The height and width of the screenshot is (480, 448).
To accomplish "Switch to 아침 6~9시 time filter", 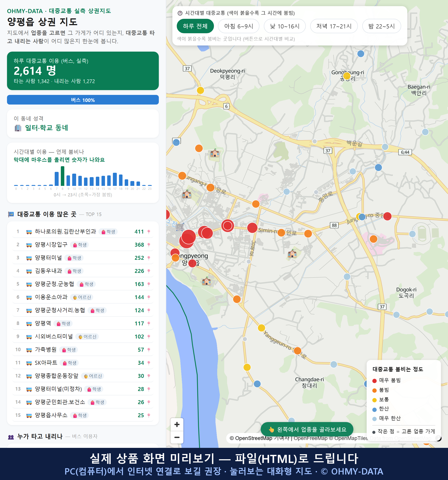I will [x=239, y=26].
